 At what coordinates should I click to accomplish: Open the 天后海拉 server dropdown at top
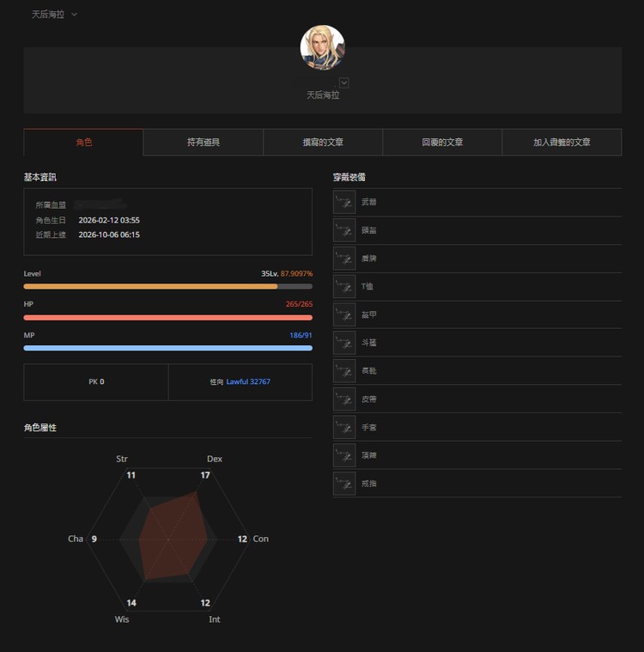54,15
